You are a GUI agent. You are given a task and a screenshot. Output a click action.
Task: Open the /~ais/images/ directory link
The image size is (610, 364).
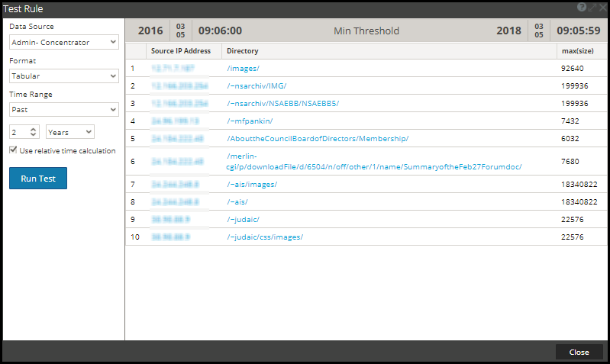tap(252, 185)
